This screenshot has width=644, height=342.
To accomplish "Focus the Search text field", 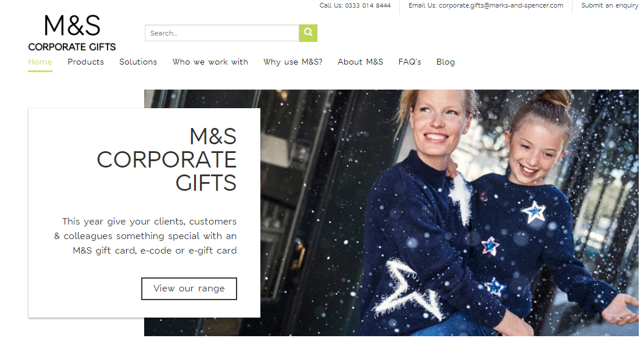I will (222, 33).
